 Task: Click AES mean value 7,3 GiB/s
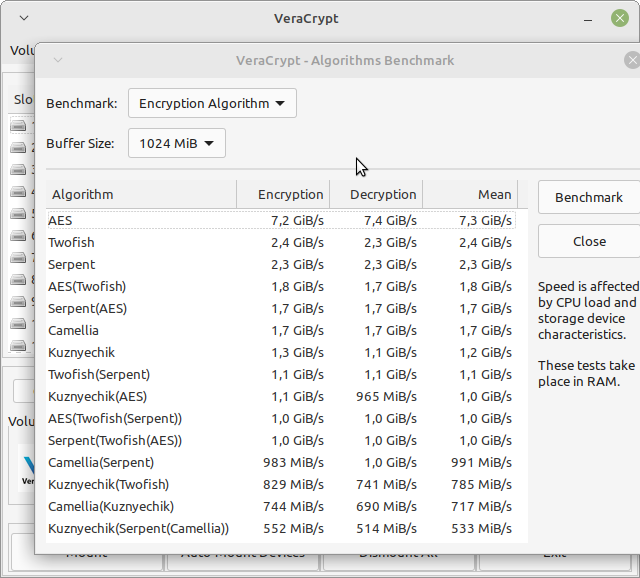[485, 220]
